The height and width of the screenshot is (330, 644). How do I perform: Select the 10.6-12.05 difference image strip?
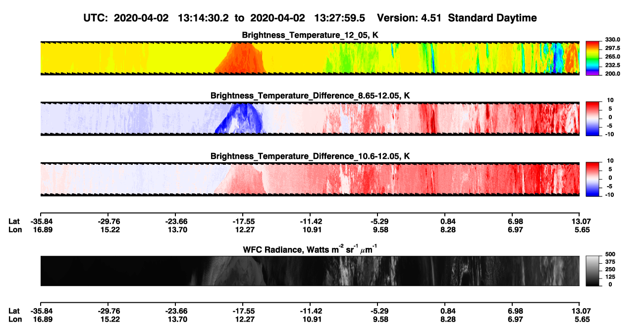coord(310,179)
